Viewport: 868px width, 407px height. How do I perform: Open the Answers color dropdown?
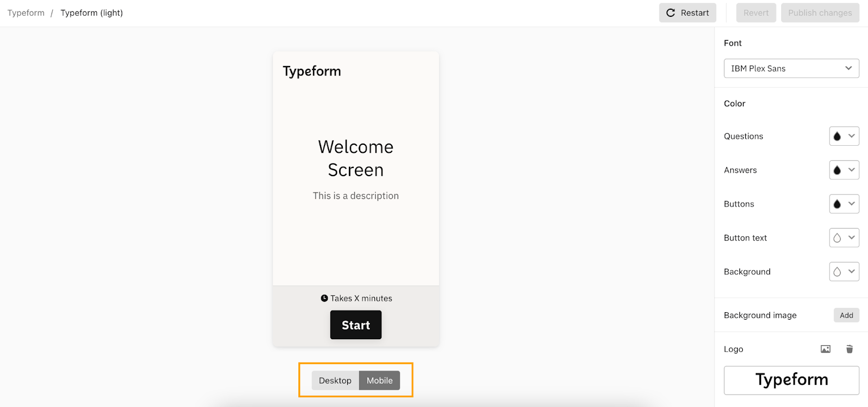tap(844, 170)
